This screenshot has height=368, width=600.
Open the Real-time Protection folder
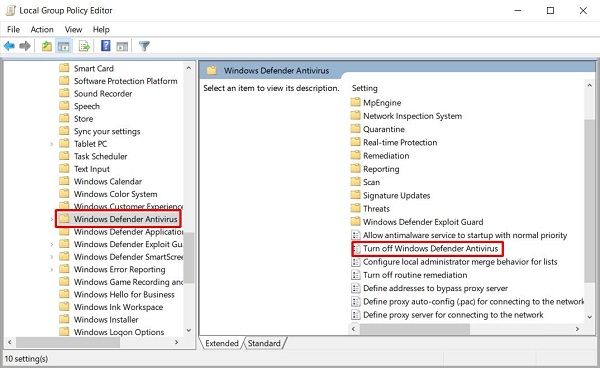[400, 142]
